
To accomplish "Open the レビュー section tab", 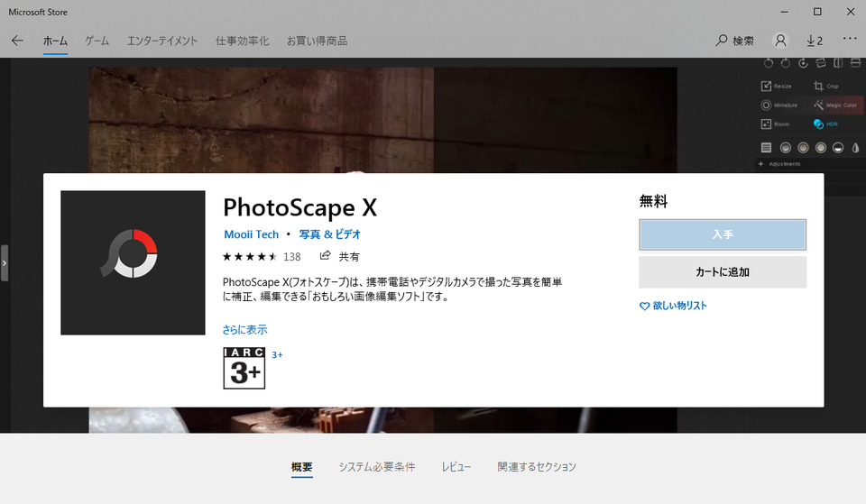I will 456,467.
